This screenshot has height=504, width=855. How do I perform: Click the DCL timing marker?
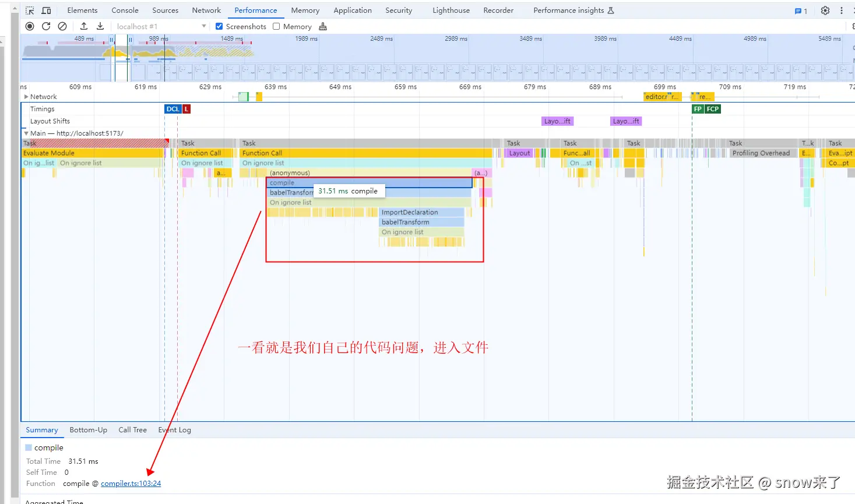tap(173, 109)
